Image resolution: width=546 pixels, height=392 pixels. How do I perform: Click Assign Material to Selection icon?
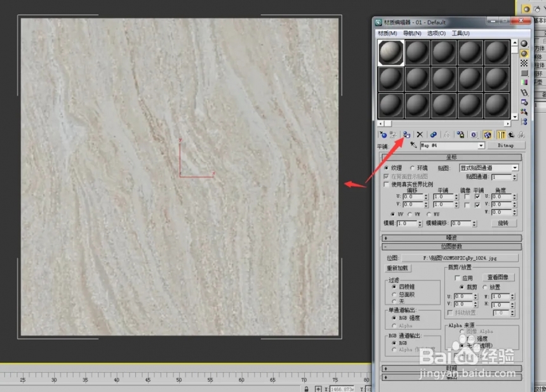coord(406,135)
